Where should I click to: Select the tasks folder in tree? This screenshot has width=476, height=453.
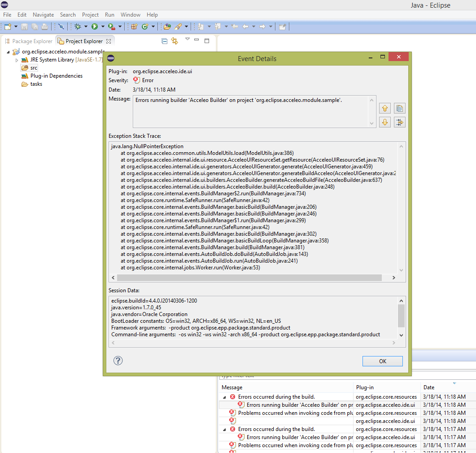click(32, 84)
